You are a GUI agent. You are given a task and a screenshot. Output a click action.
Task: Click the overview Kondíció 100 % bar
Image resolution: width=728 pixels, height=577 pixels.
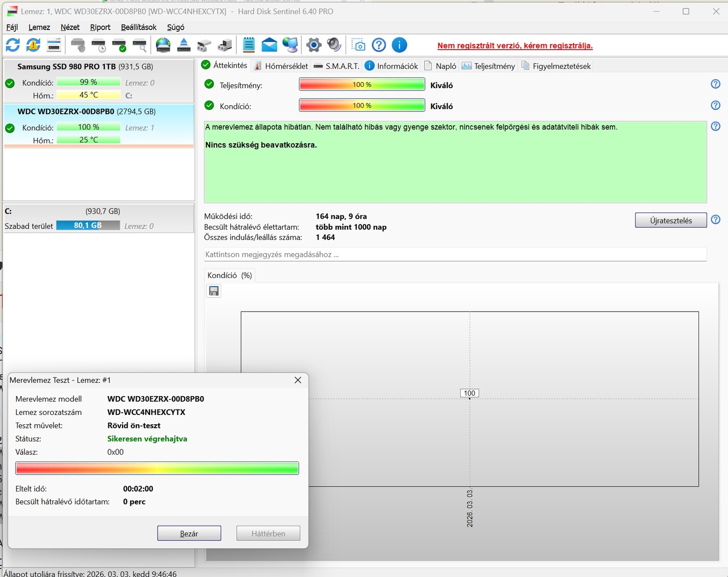(362, 106)
